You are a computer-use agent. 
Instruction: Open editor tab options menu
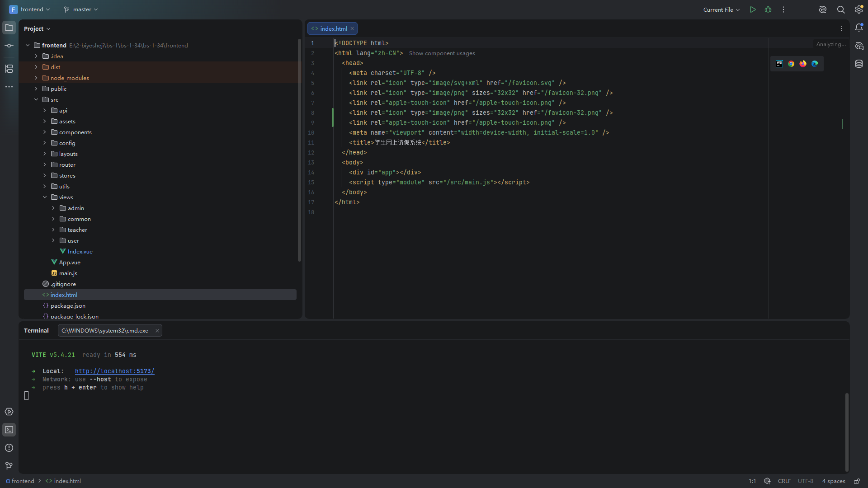pos(841,28)
